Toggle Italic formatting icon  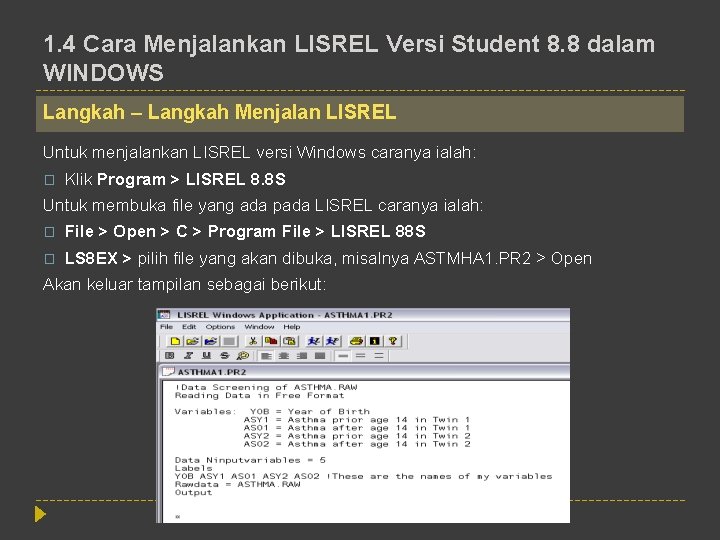pos(188,356)
